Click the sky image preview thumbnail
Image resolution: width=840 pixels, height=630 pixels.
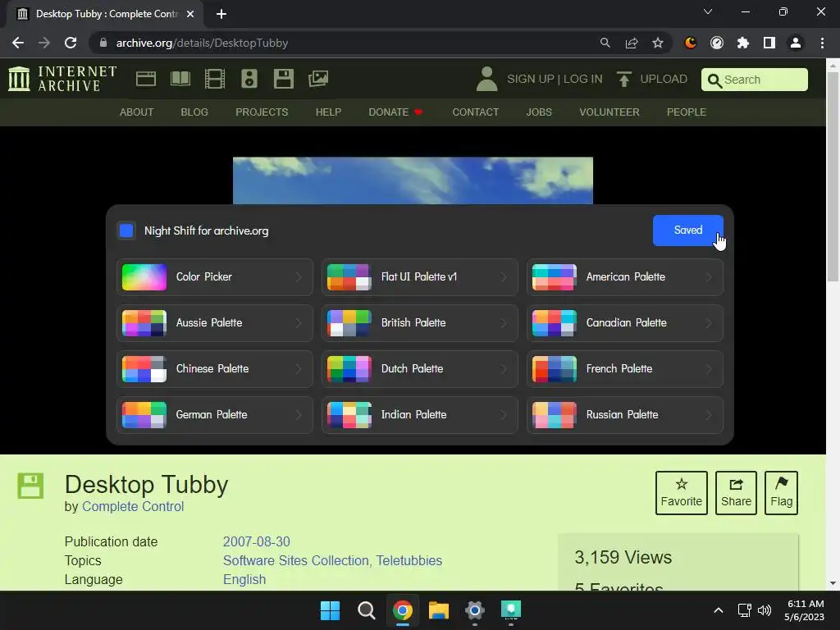coord(413,180)
